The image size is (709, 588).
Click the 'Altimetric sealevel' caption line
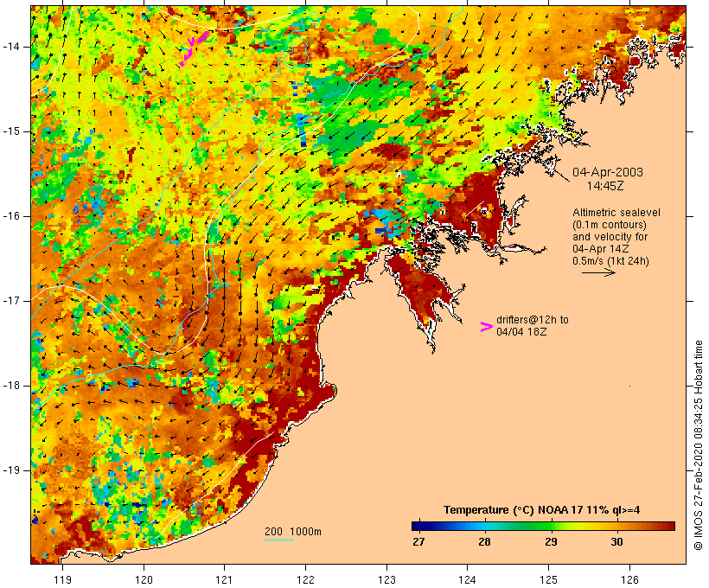(x=616, y=213)
